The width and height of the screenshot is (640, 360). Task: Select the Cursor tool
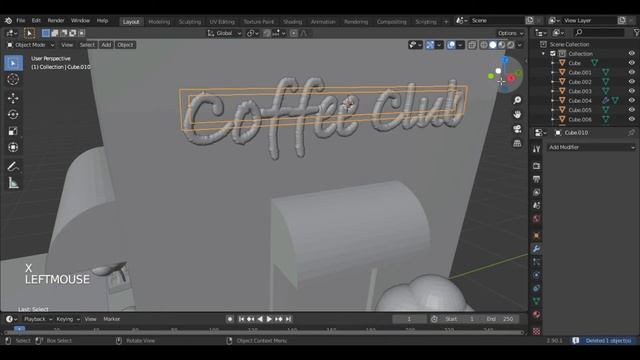coord(13,79)
